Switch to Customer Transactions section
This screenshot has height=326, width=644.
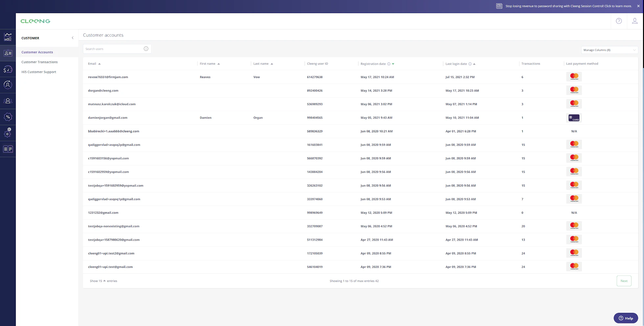pos(39,62)
